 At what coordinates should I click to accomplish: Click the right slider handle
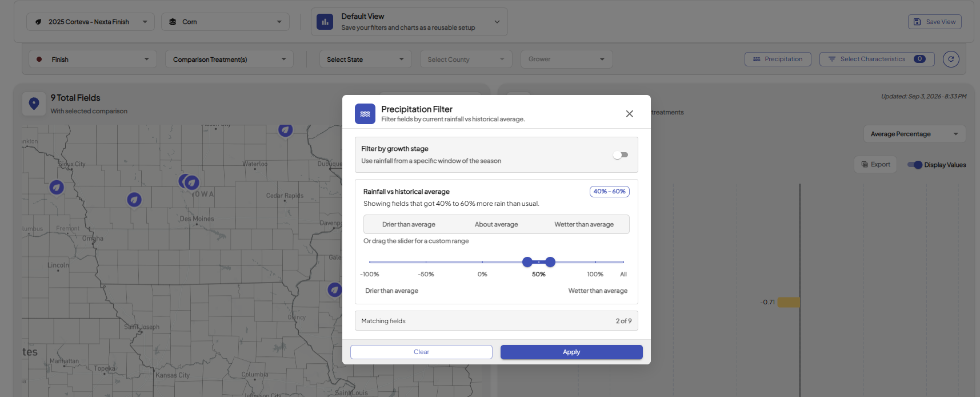point(550,262)
